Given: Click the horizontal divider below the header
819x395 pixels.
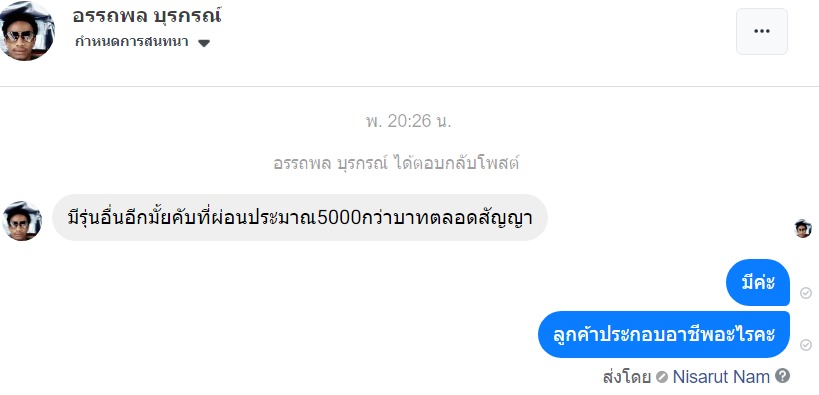Looking at the screenshot, I should tap(410, 86).
